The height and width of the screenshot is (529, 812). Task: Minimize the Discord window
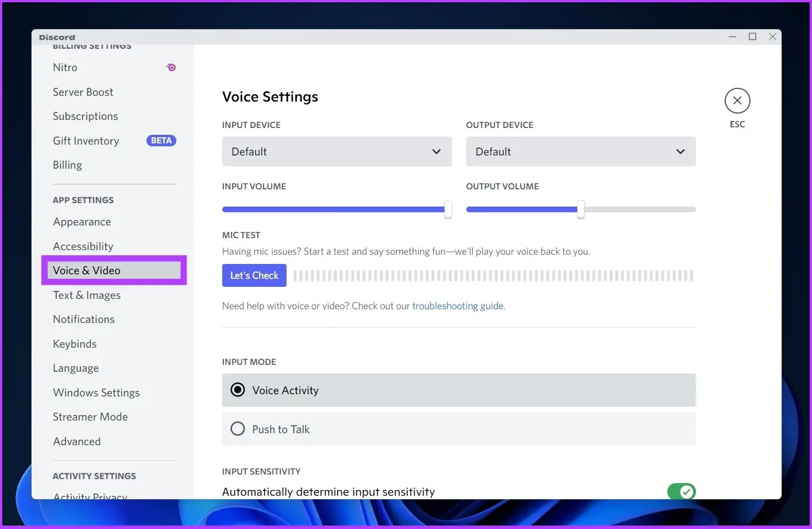click(732, 37)
